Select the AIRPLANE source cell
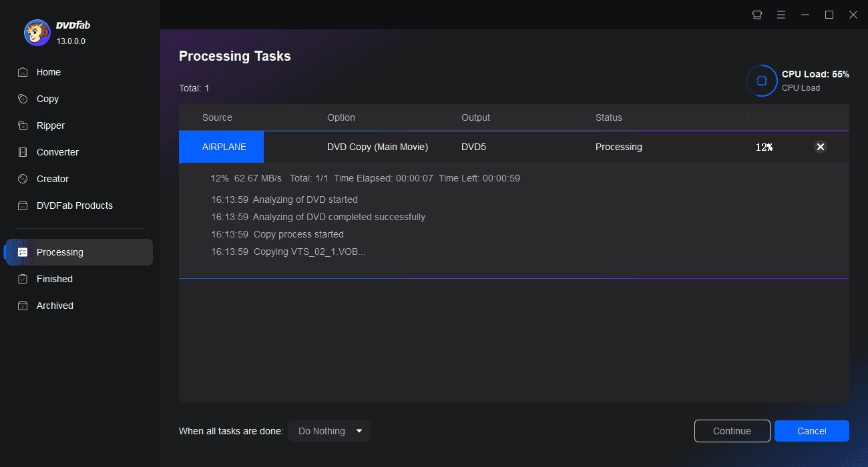Screen dimensions: 868x467 (222, 147)
